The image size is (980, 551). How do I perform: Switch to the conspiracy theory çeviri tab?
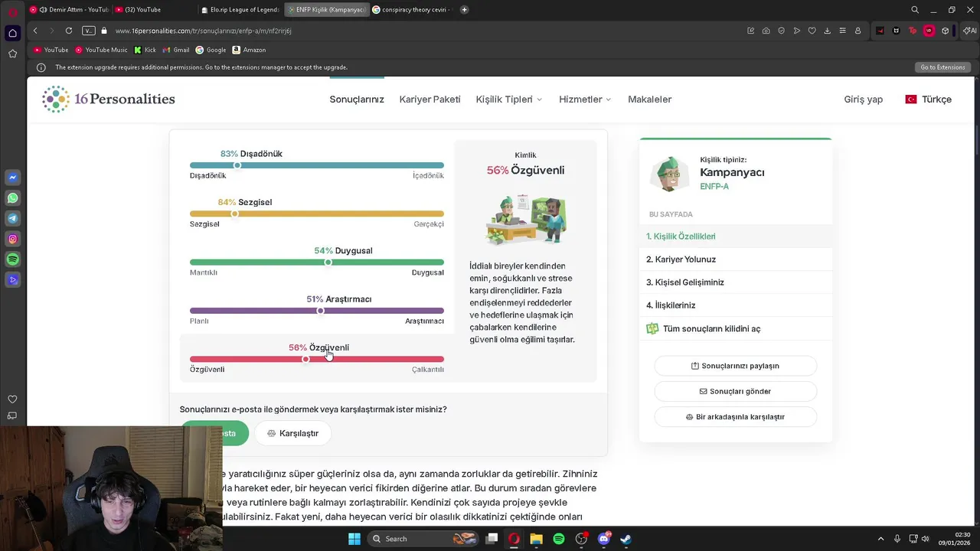pyautogui.click(x=412, y=10)
